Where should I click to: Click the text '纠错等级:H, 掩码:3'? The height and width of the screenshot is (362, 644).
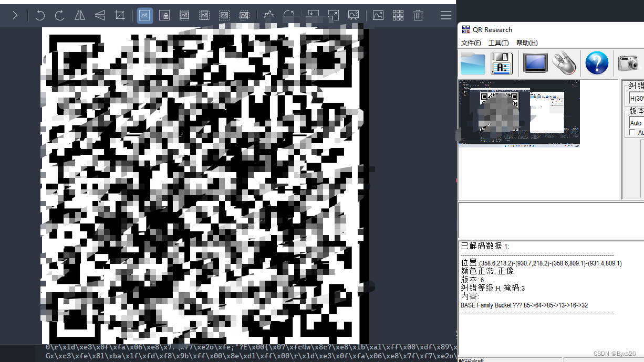point(493,288)
